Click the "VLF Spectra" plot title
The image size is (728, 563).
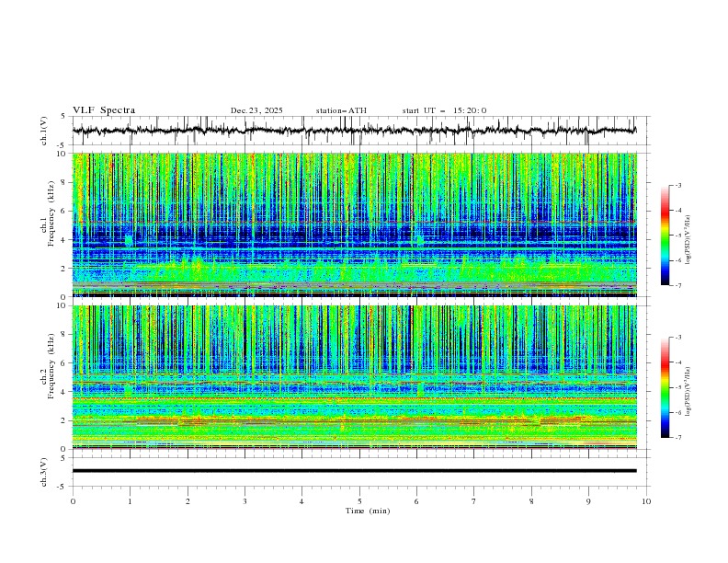(x=104, y=110)
